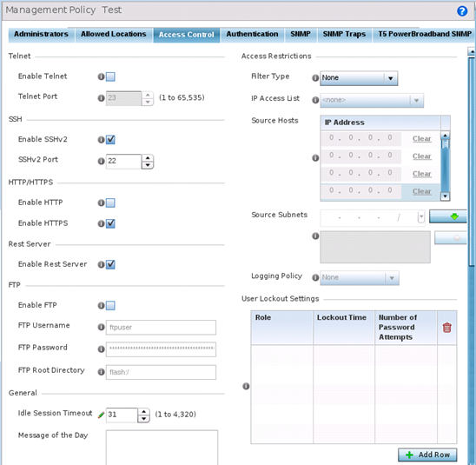The height and width of the screenshot is (465, 476).
Task: Uncheck the Enable SSHv2 checkbox
Action: (x=110, y=140)
